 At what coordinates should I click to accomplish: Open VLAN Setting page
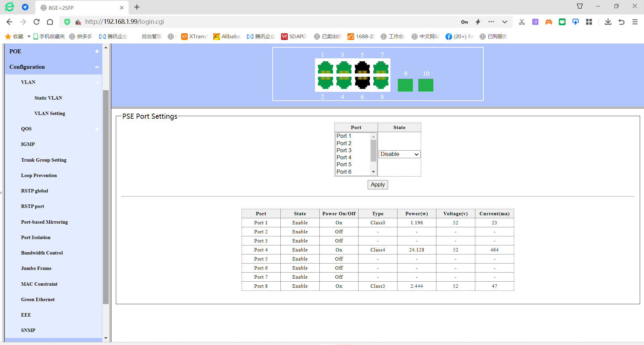pyautogui.click(x=50, y=113)
